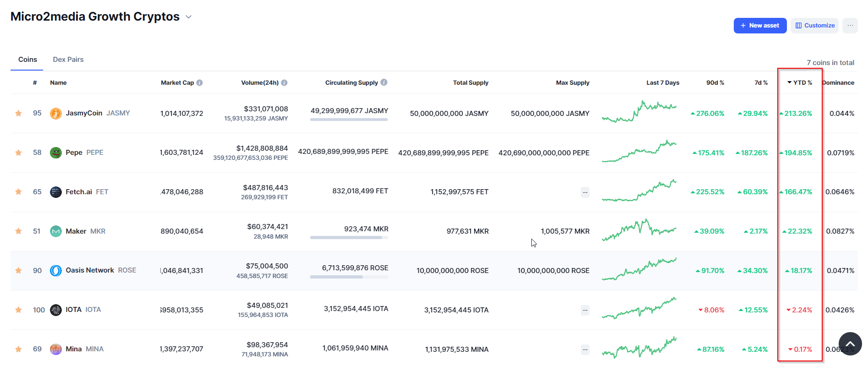The height and width of the screenshot is (366, 868).
Task: Open Pepe 7-day sparkline chart
Action: click(639, 151)
